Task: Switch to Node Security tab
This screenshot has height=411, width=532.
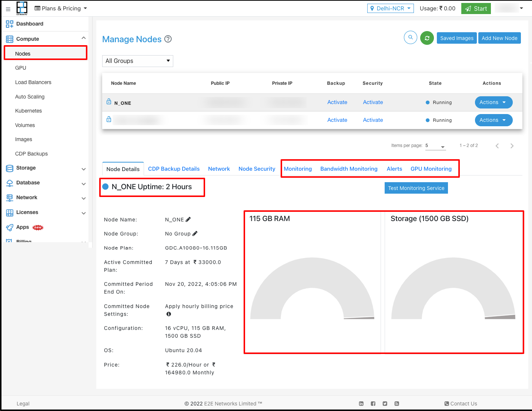Action: [x=257, y=169]
